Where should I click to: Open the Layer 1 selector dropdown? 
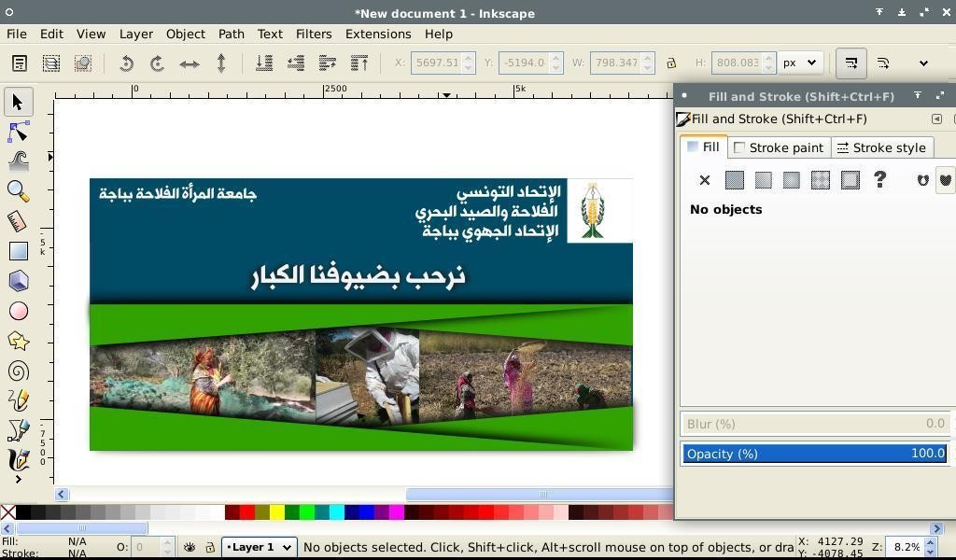pyautogui.click(x=259, y=547)
